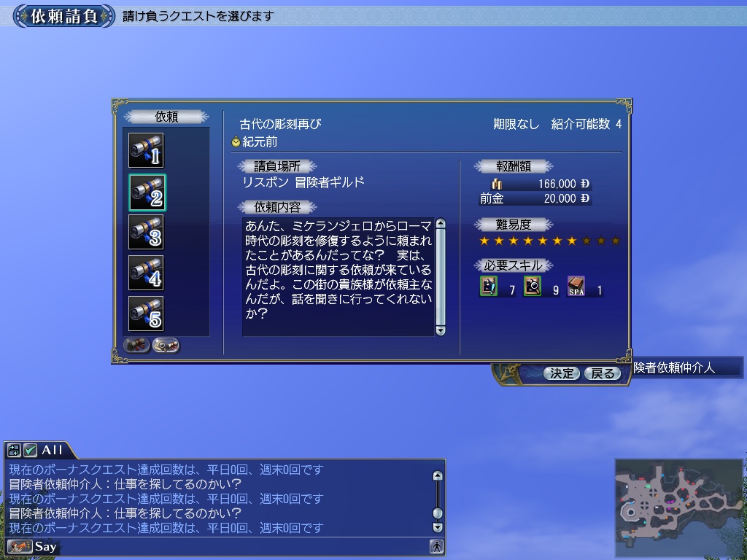Image resolution: width=747 pixels, height=560 pixels.
Task: Switch to the All chat tab
Action: tap(53, 451)
